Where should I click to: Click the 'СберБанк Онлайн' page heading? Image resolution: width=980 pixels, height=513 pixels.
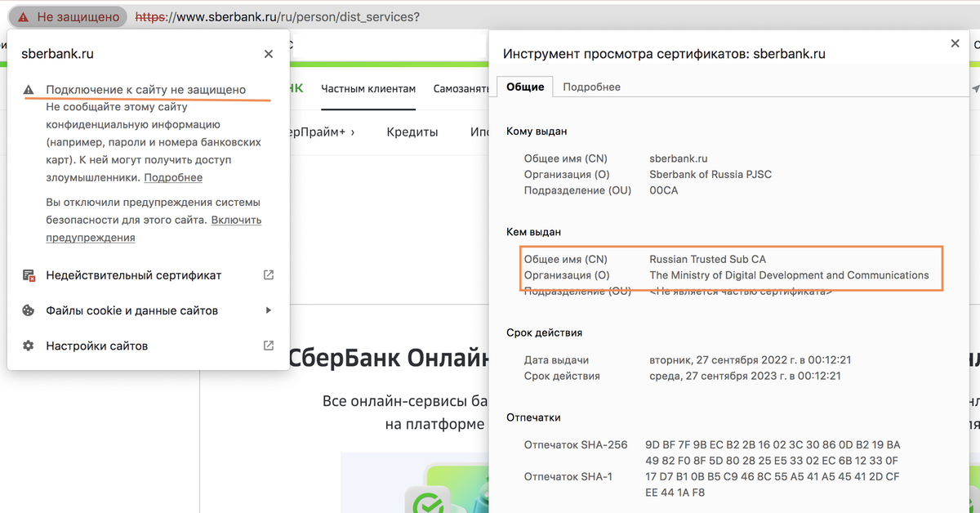[x=389, y=359]
